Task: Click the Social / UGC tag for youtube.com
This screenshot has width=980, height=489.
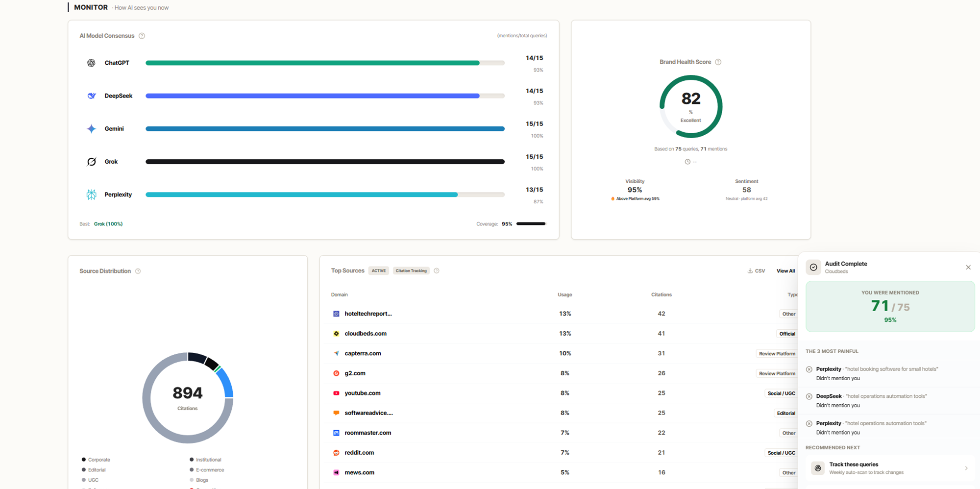Action: 781,393
